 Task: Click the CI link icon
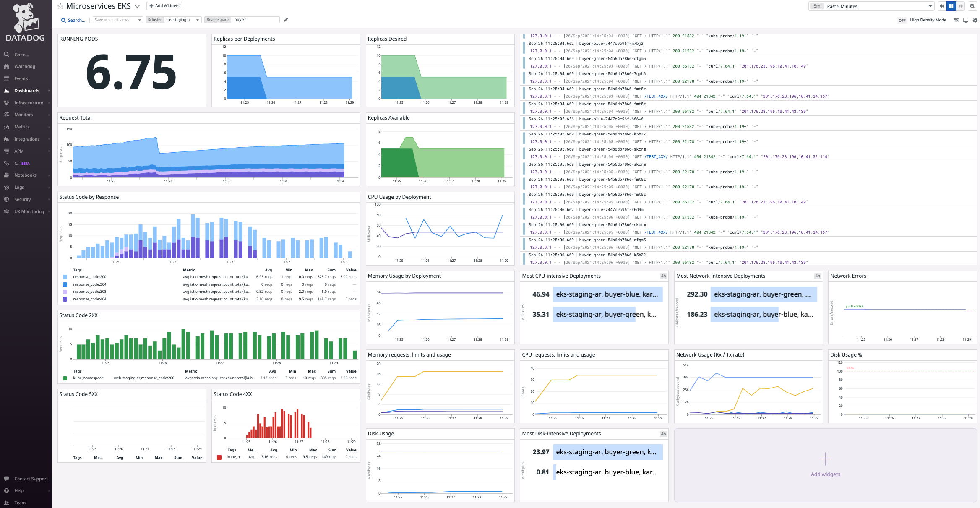point(6,163)
